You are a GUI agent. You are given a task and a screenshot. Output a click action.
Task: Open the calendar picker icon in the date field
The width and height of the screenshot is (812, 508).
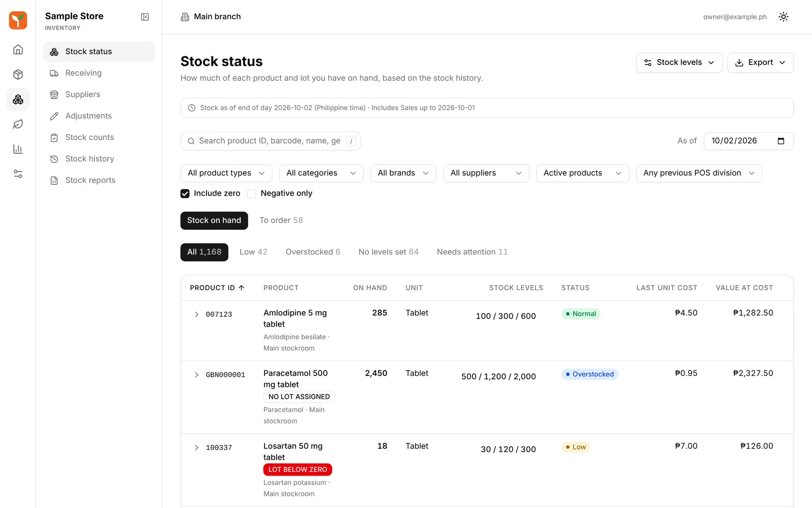[x=781, y=141]
